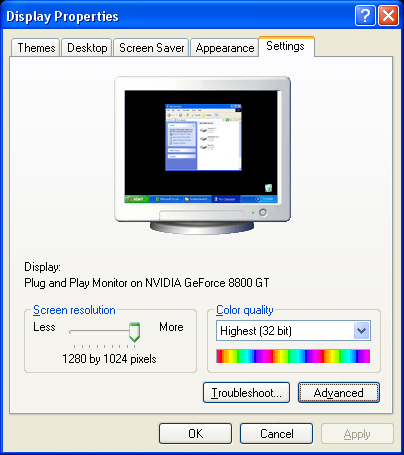The image size is (404, 455).
Task: Click the question mark Help icon
Action: 365,15
